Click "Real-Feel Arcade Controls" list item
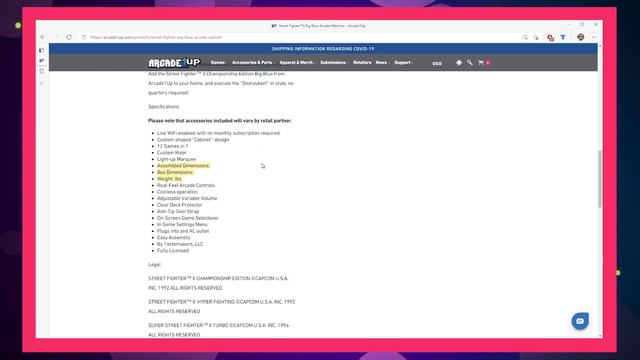Screen dimensions: 640x360 [x=186, y=185]
